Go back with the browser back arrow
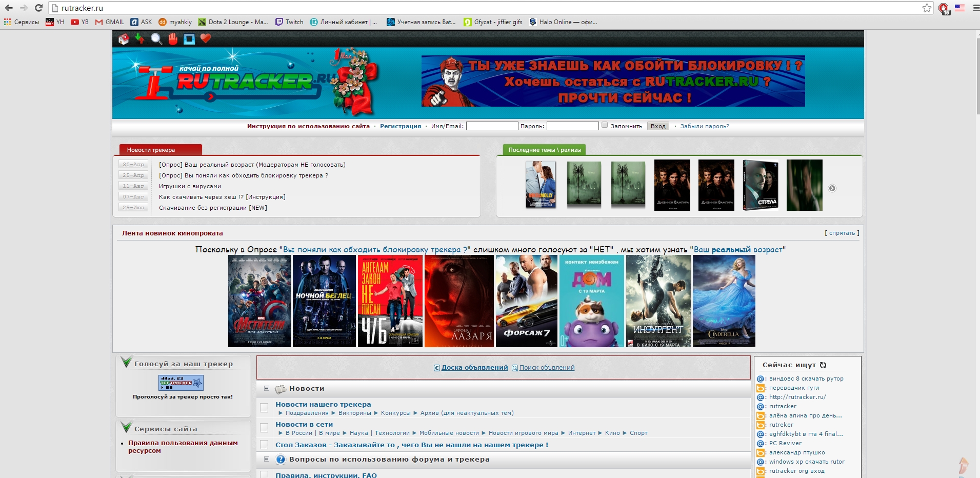 tap(9, 8)
